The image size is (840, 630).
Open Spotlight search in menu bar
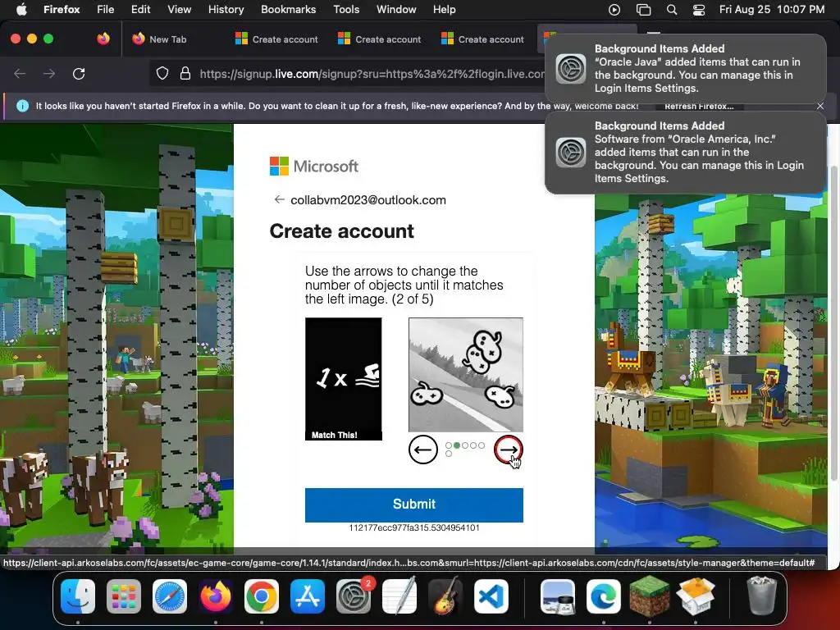click(672, 10)
